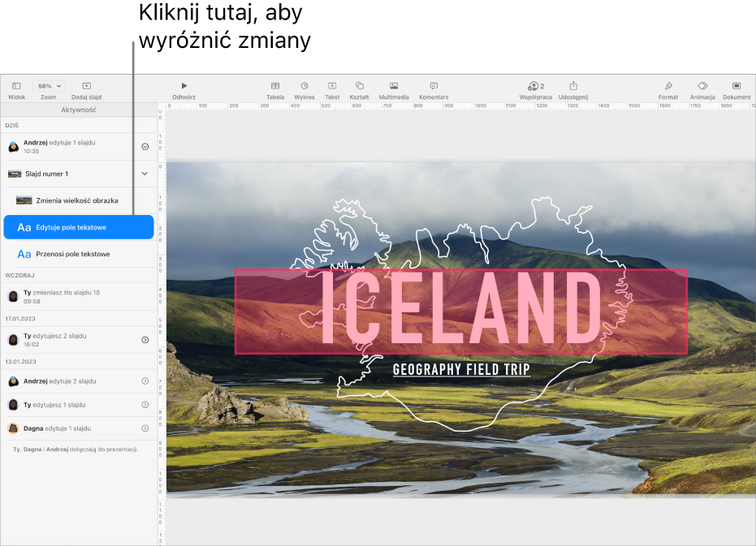Viewport: 756px width, 546px height.
Task: Open the Widok view menu icon
Action: point(16,86)
